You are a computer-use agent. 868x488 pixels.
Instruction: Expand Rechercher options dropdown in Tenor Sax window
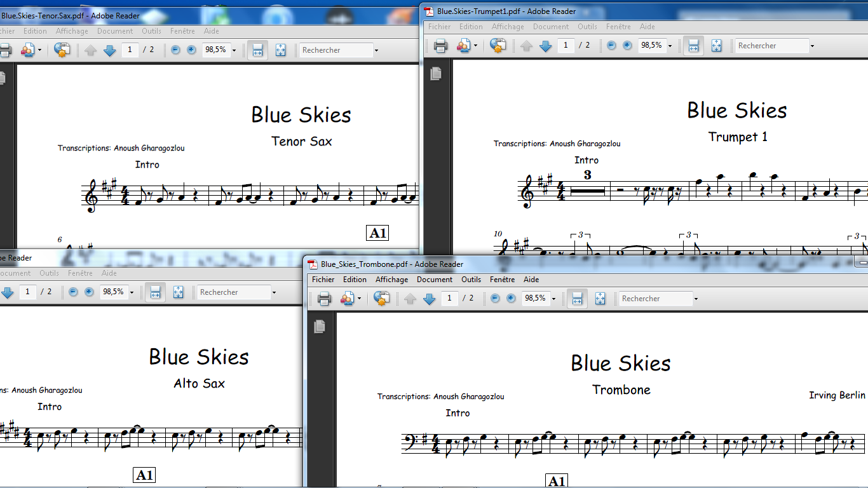[x=376, y=51]
